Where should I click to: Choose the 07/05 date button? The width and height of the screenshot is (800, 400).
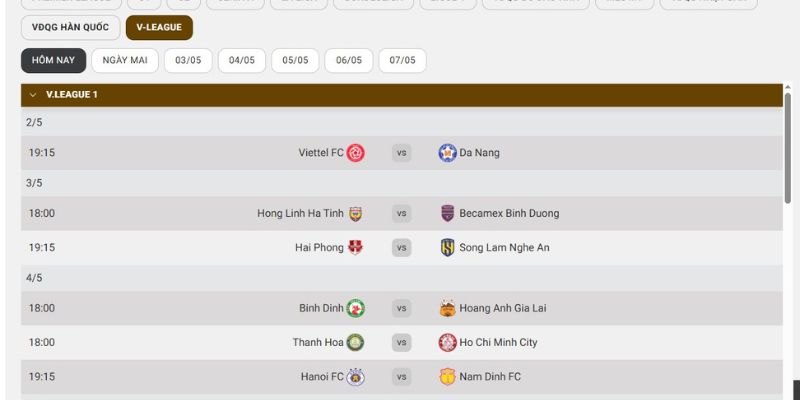[x=402, y=60]
